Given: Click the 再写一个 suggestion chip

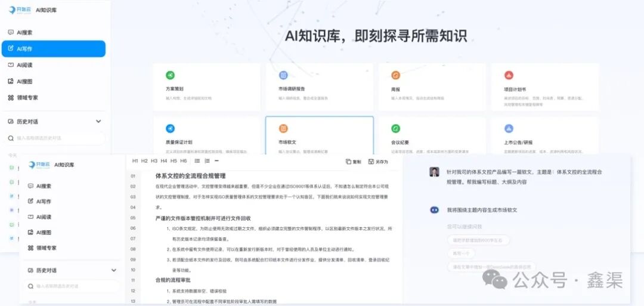Looking at the screenshot, I should [x=461, y=254].
